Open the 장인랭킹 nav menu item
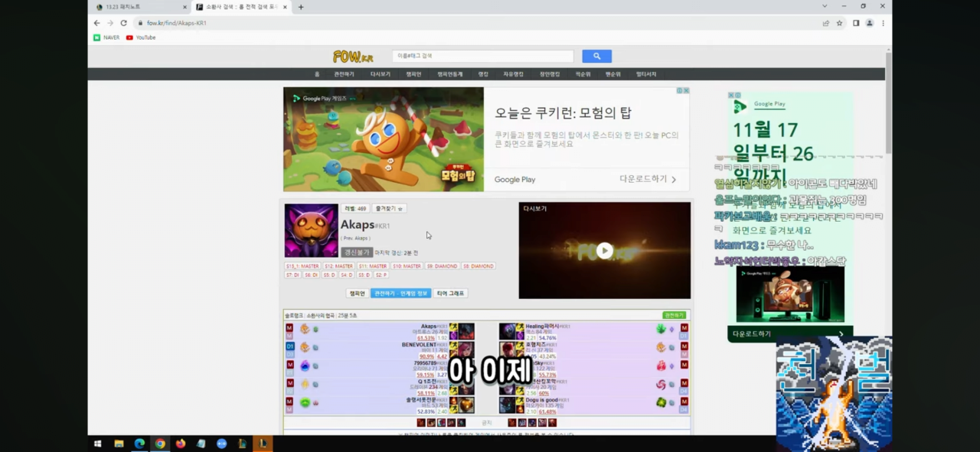This screenshot has width=980, height=452. click(550, 74)
